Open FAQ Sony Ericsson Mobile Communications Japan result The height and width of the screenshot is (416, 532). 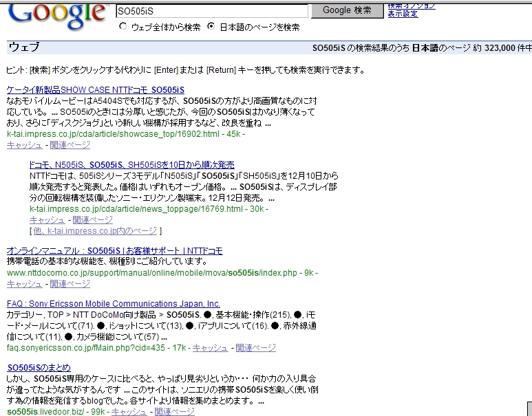pyautogui.click(x=114, y=304)
